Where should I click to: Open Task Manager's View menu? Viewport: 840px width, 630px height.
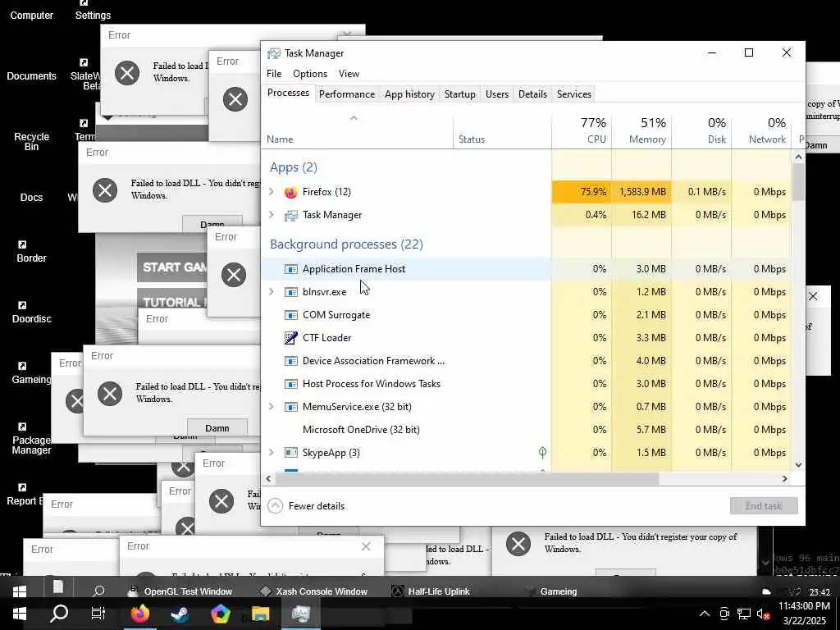click(x=349, y=74)
